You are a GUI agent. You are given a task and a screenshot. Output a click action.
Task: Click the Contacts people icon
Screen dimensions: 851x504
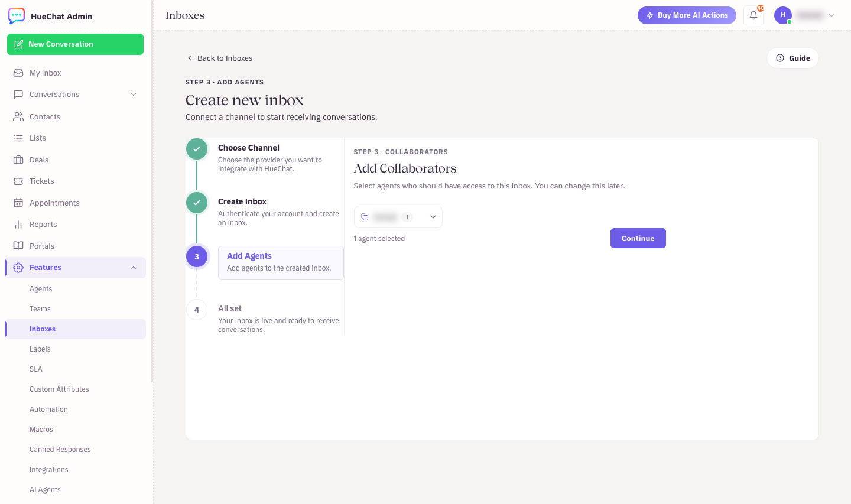(18, 116)
